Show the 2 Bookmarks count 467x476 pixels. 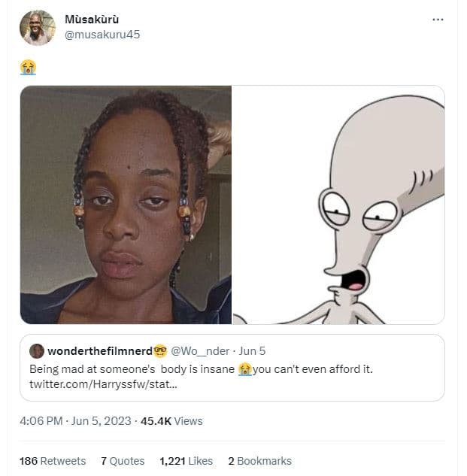click(x=259, y=461)
